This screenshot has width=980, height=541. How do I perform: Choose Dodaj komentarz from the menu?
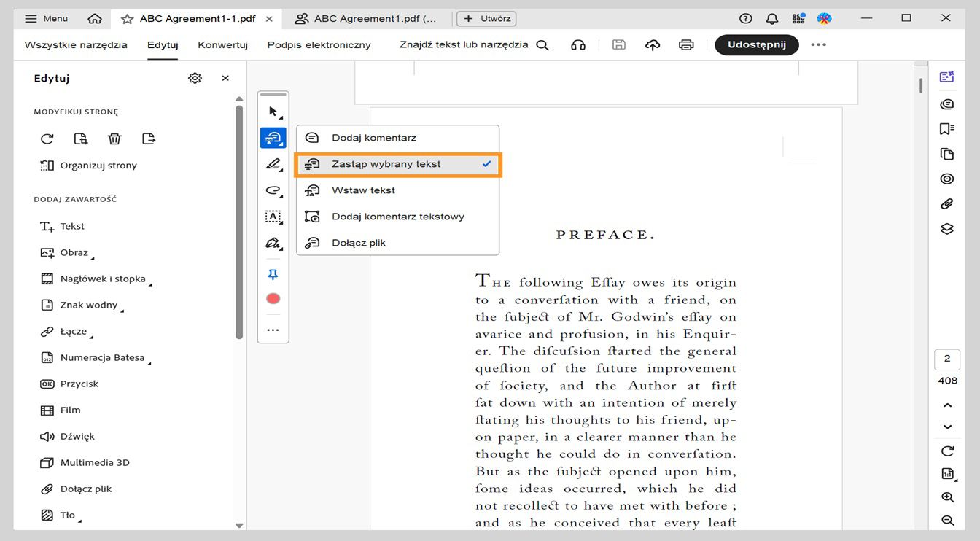coord(397,138)
